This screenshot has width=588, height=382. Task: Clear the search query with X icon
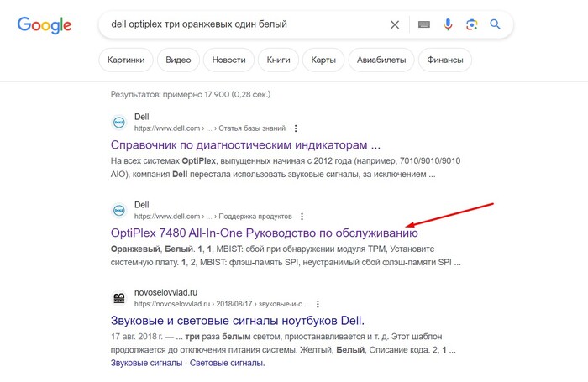[395, 24]
